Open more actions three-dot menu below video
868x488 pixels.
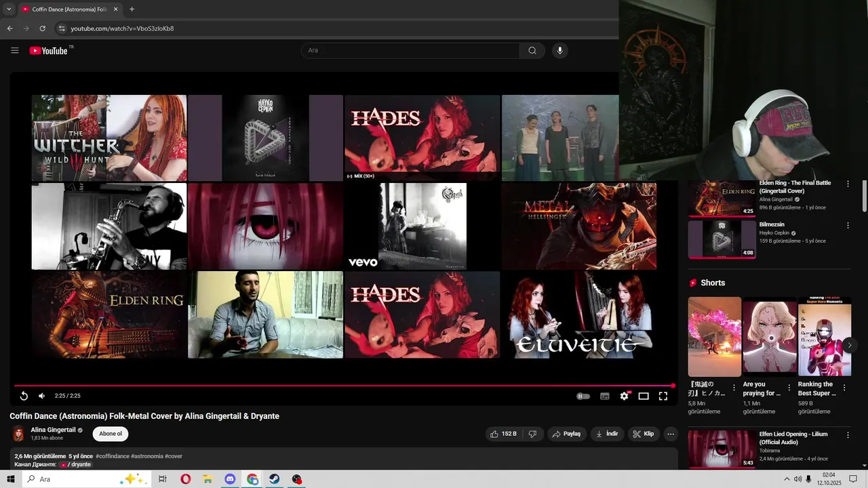[x=671, y=434]
